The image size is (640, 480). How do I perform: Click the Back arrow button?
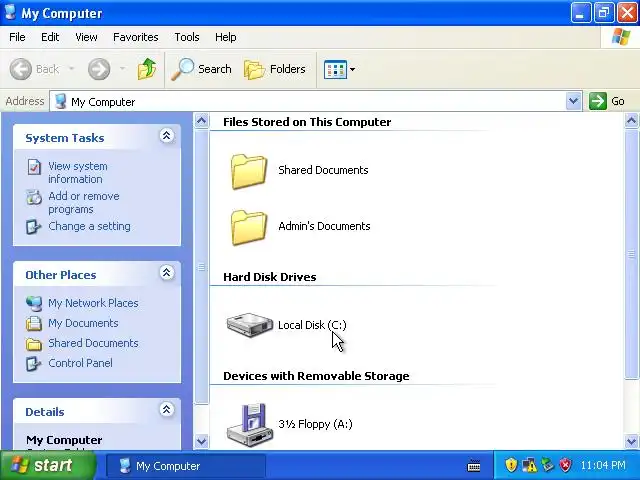pos(34,69)
